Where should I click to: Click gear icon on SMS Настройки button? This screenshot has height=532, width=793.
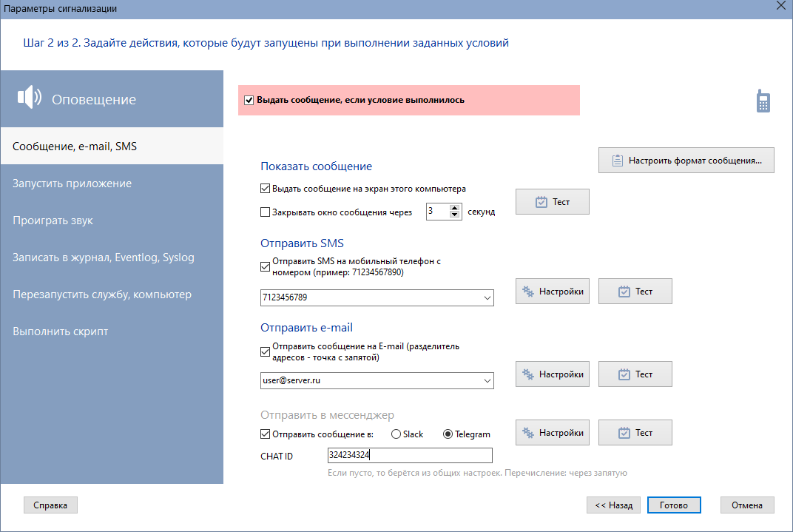click(528, 292)
